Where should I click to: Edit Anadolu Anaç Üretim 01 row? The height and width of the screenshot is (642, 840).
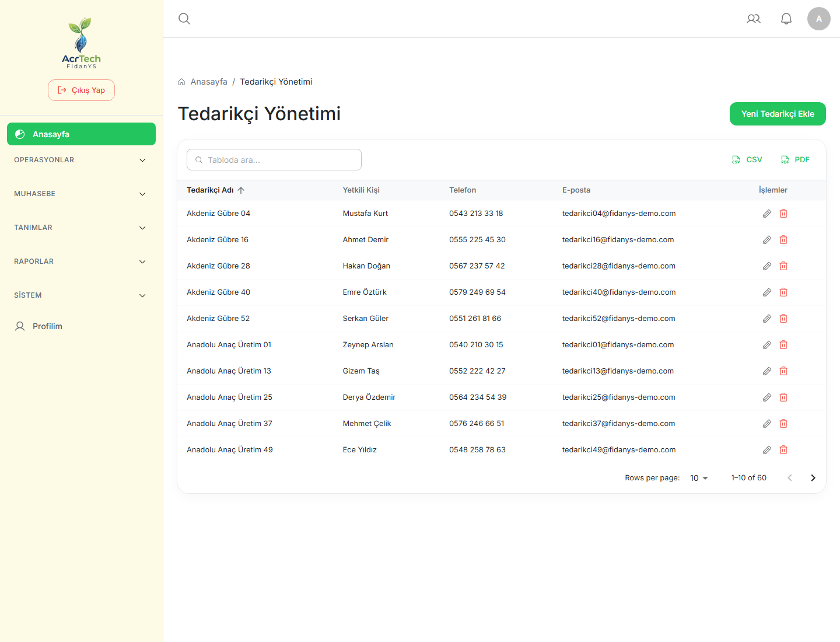tap(767, 345)
